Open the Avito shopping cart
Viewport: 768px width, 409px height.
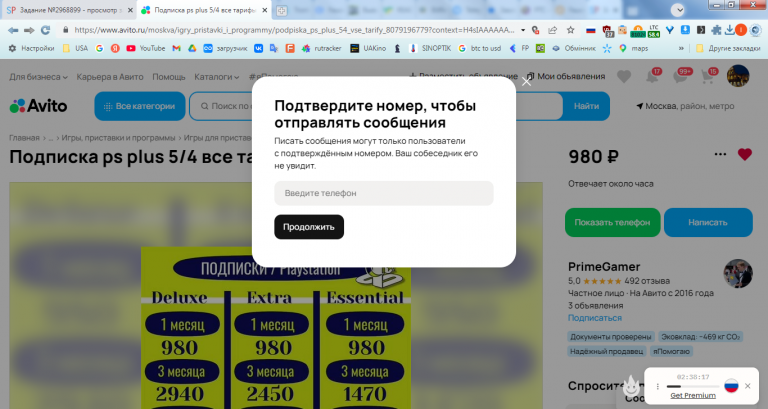(707, 76)
